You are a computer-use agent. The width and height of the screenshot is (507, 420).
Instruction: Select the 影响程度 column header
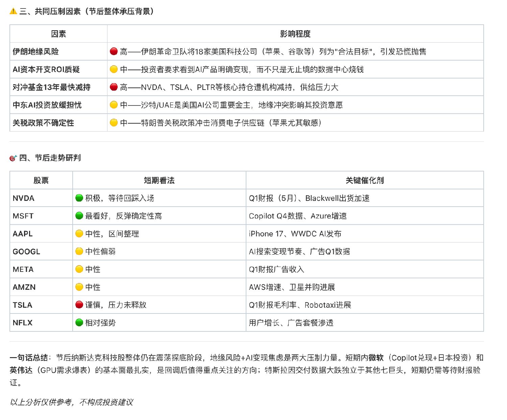[295, 34]
